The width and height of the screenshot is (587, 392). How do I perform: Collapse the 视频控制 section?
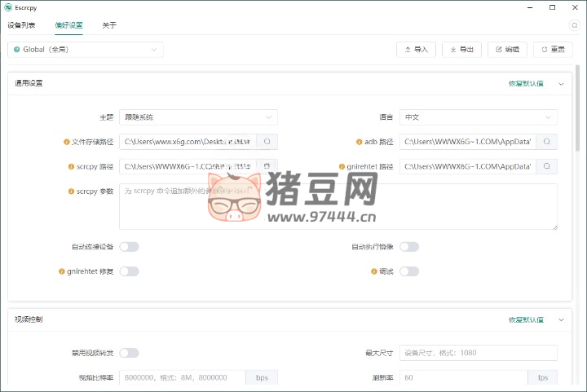(561, 319)
